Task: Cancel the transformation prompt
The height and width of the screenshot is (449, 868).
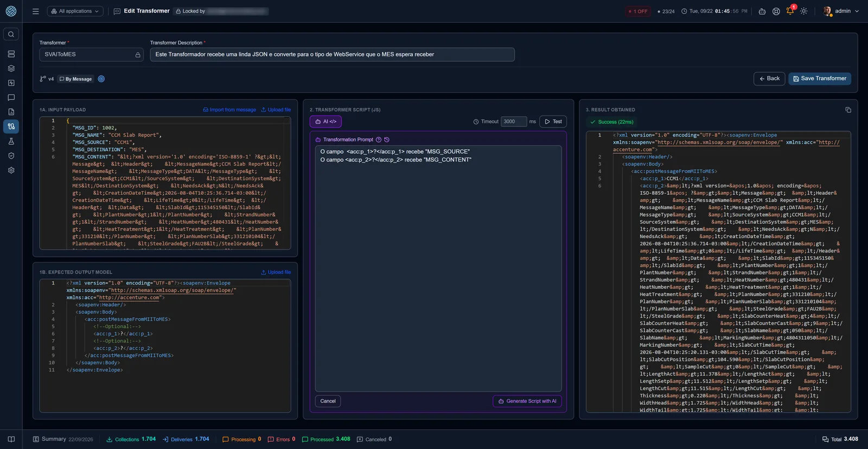Action: (328, 401)
